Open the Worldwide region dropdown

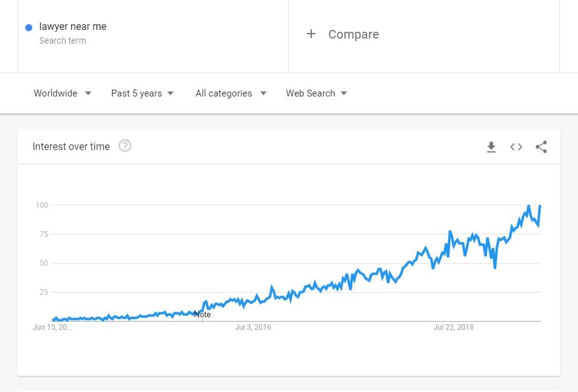(x=62, y=93)
